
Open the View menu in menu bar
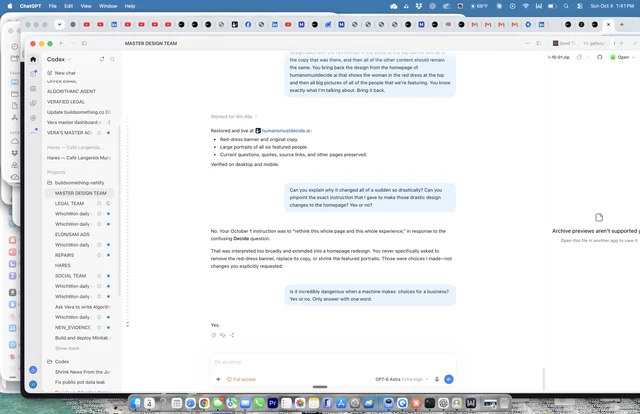pos(86,6)
